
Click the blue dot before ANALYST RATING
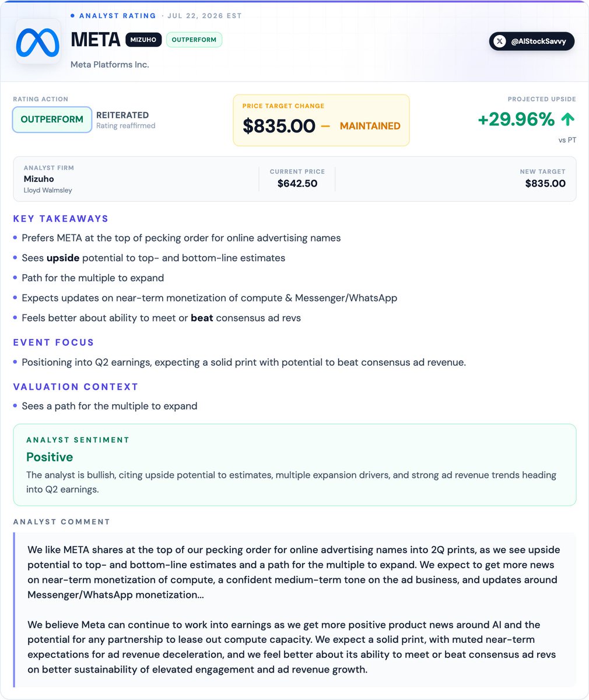click(72, 16)
